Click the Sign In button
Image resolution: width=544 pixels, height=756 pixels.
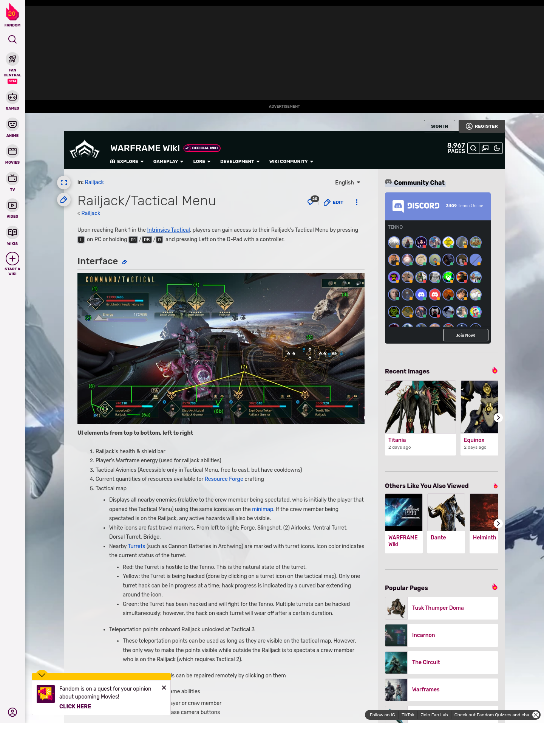[439, 126]
